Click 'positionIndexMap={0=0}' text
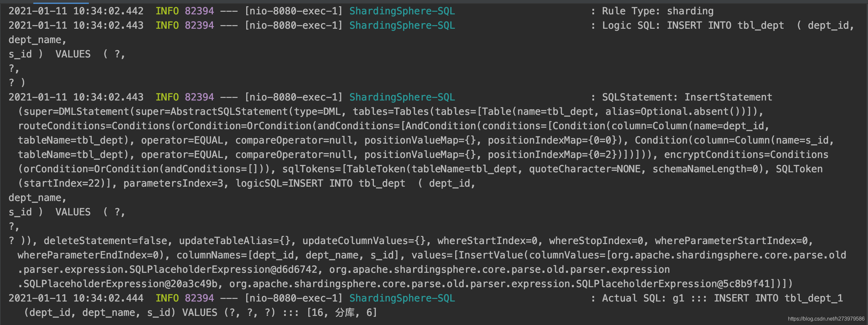The image size is (868, 325). pyautogui.click(x=552, y=140)
